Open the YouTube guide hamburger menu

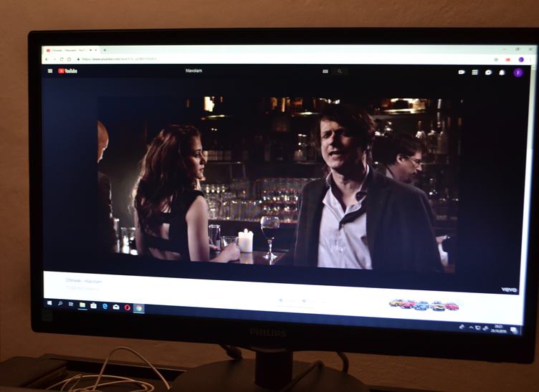click(50, 71)
